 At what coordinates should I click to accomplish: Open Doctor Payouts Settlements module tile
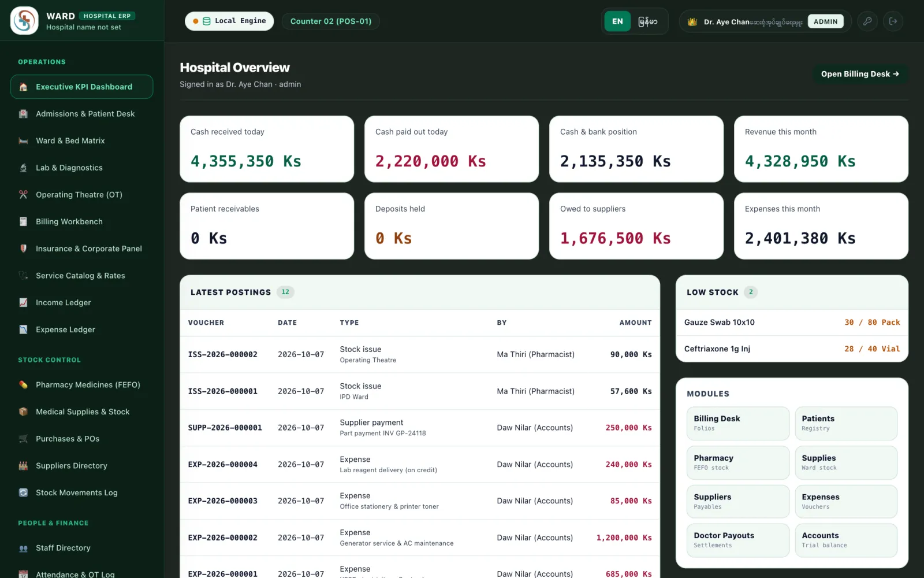click(x=737, y=540)
